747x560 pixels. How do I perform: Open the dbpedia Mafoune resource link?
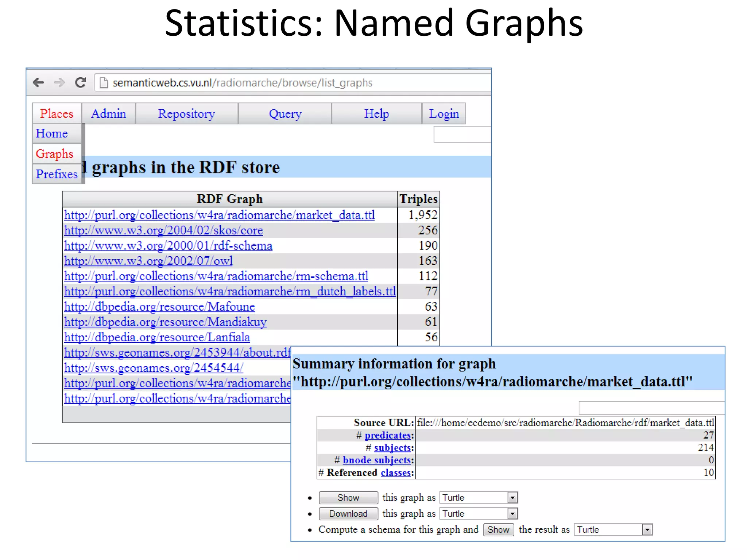tap(159, 307)
